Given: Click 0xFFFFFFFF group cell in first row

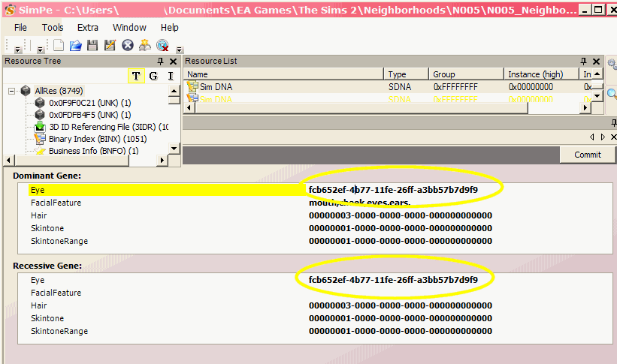Looking at the screenshot, I should (455, 87).
